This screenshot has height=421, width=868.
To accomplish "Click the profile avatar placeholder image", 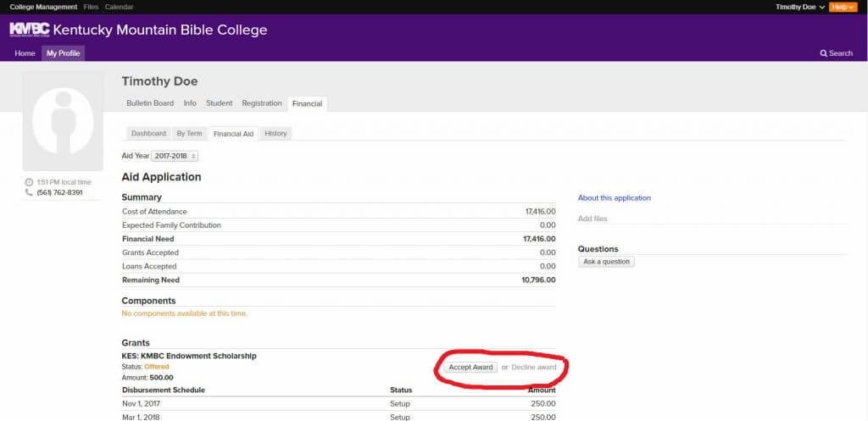I will tap(63, 120).
